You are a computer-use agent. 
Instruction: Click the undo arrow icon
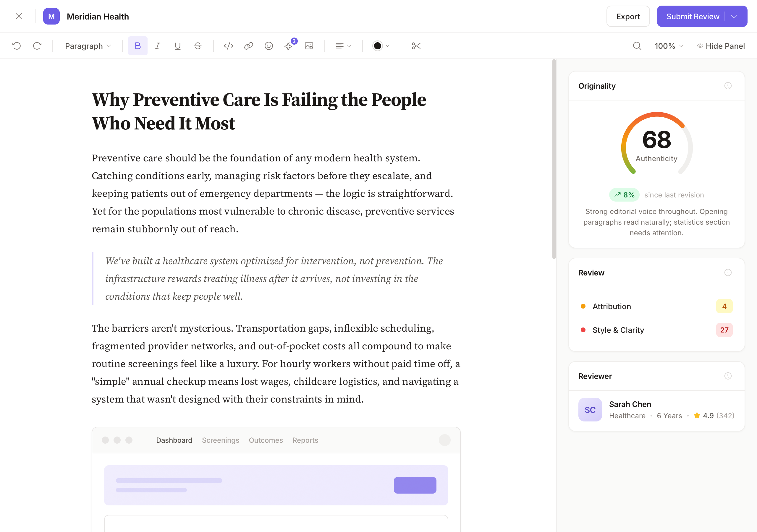click(x=17, y=46)
